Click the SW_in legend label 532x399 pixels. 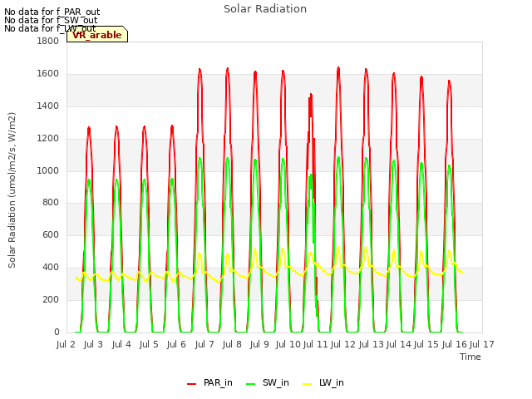point(275,382)
